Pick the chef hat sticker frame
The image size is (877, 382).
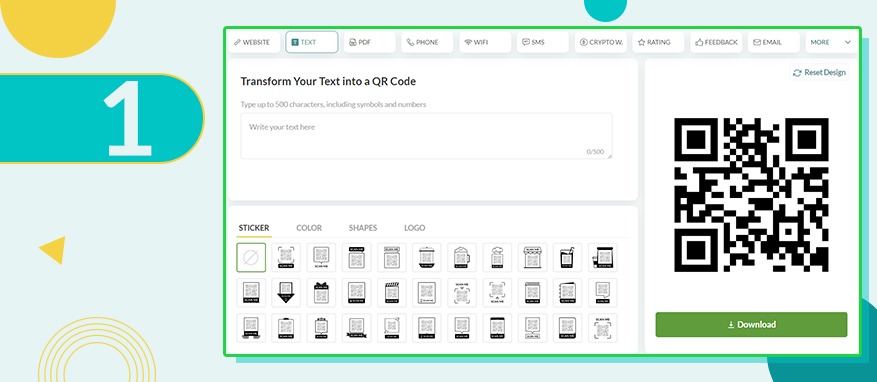point(497,257)
